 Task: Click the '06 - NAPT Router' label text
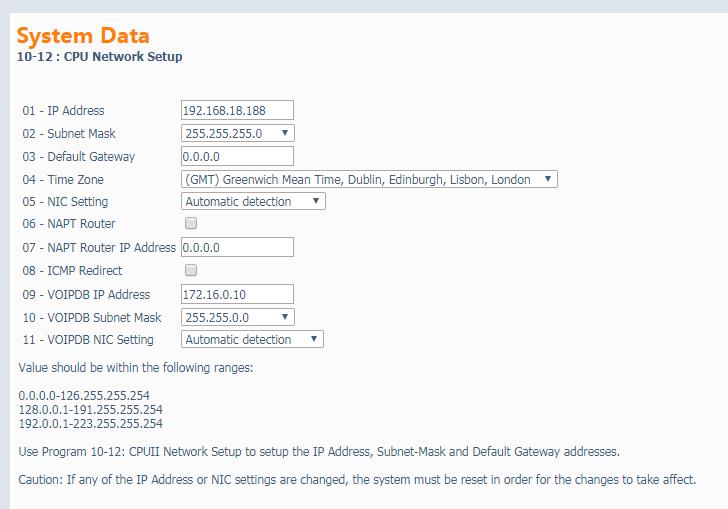(69, 224)
